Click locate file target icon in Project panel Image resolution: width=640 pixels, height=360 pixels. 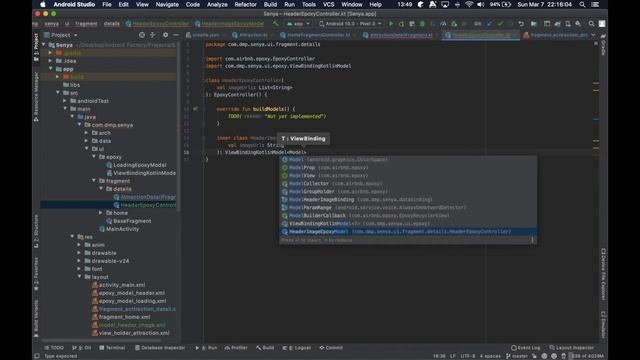[x=142, y=35]
